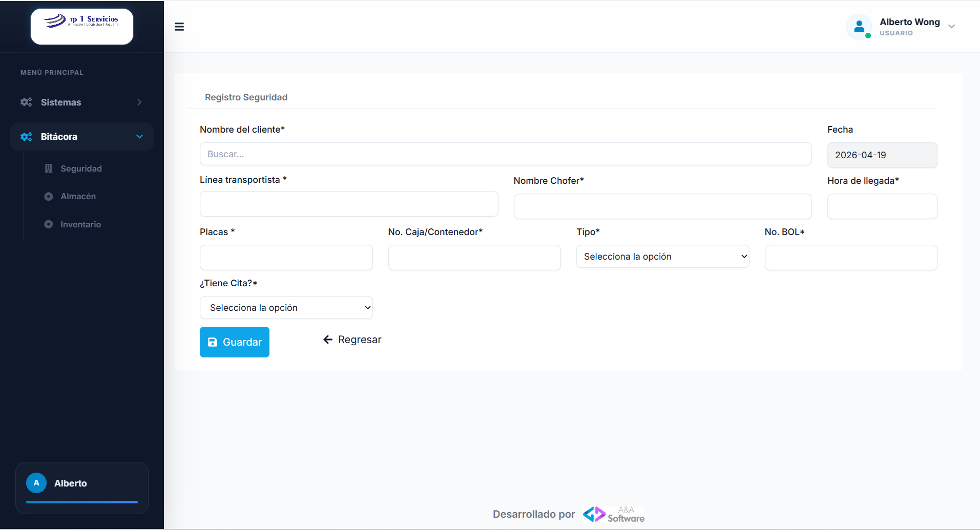The width and height of the screenshot is (980, 530).
Task: Click the Alberto profile card in sidebar
Action: (x=82, y=488)
